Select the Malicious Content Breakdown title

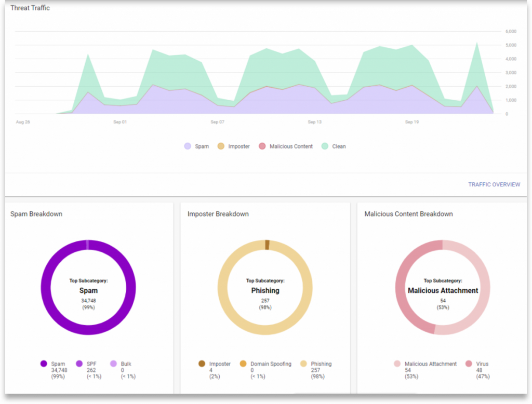[408, 214]
